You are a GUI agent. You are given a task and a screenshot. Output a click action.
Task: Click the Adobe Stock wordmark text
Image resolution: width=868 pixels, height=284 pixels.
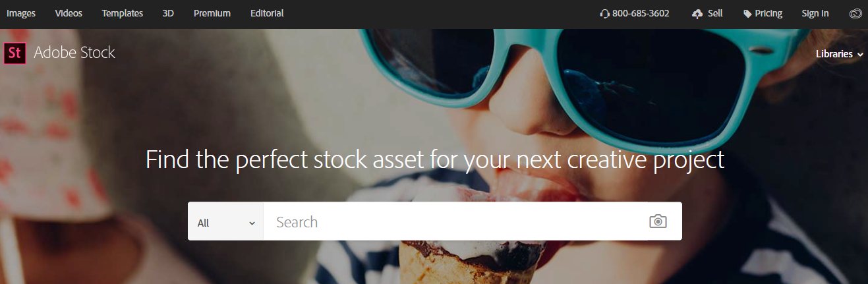point(74,53)
